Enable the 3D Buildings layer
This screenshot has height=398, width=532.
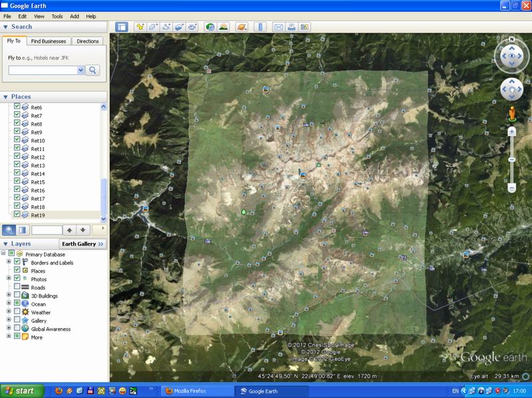tap(17, 295)
